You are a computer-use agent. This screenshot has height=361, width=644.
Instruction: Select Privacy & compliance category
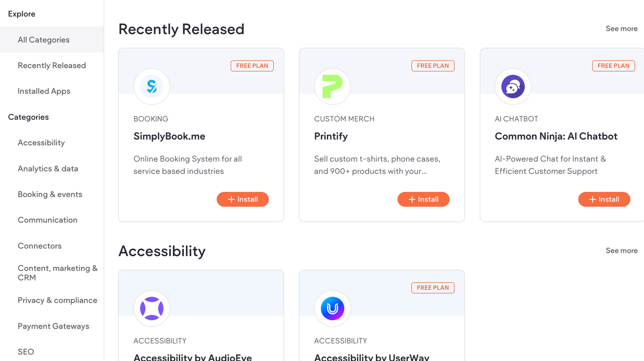click(x=57, y=300)
